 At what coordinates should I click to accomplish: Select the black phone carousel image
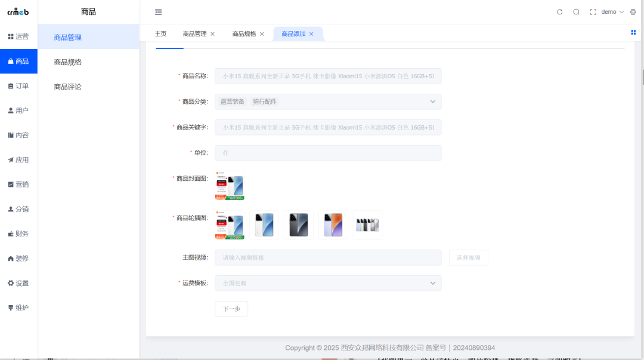[x=299, y=225]
